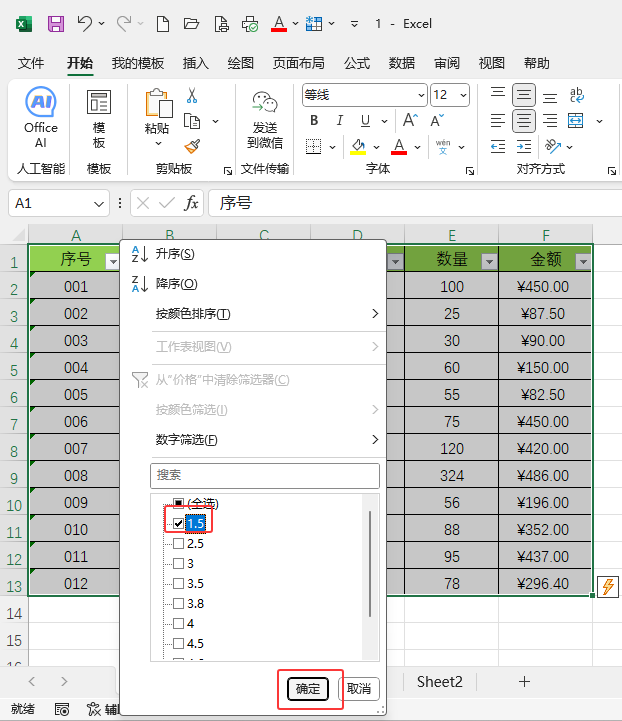
Task: Click the Paste (粘贴) clipboard icon
Action: tap(158, 104)
